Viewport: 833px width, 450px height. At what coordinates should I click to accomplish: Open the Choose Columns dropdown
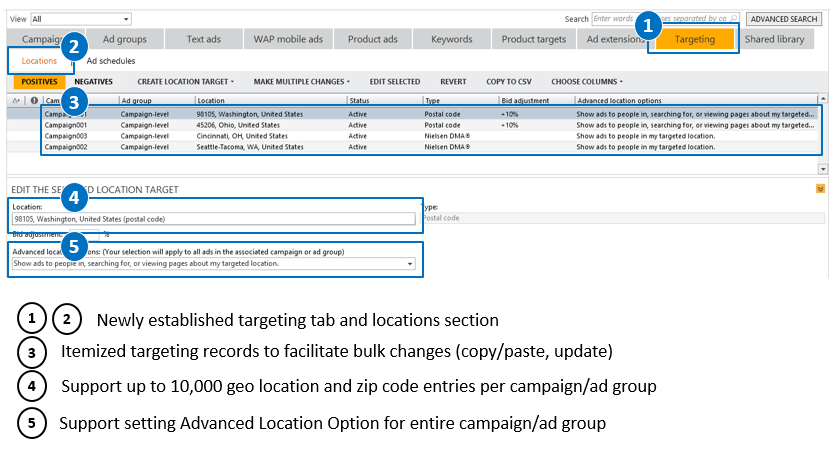(586, 81)
